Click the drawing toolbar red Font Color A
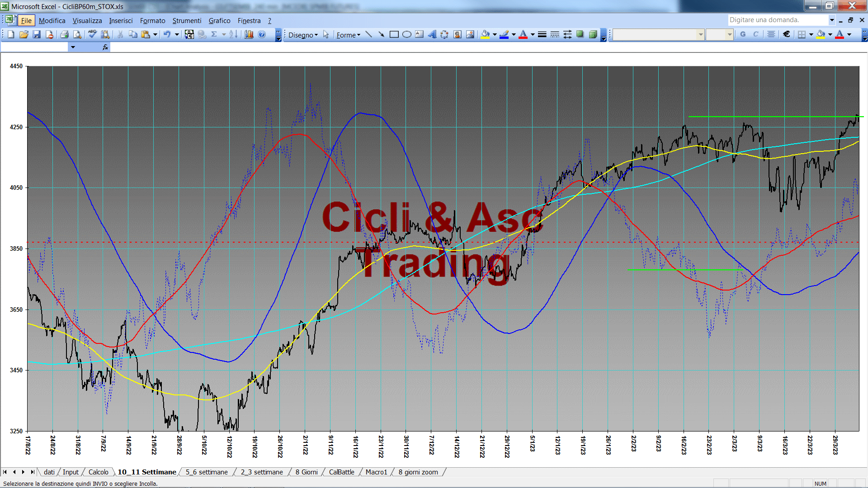This screenshot has height=488, width=868. coord(523,34)
